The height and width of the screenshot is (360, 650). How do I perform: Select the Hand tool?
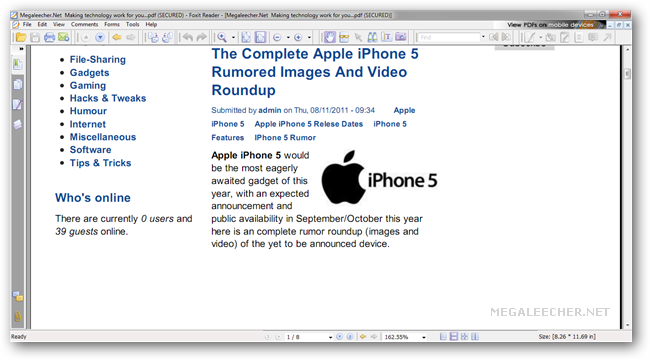click(330, 37)
